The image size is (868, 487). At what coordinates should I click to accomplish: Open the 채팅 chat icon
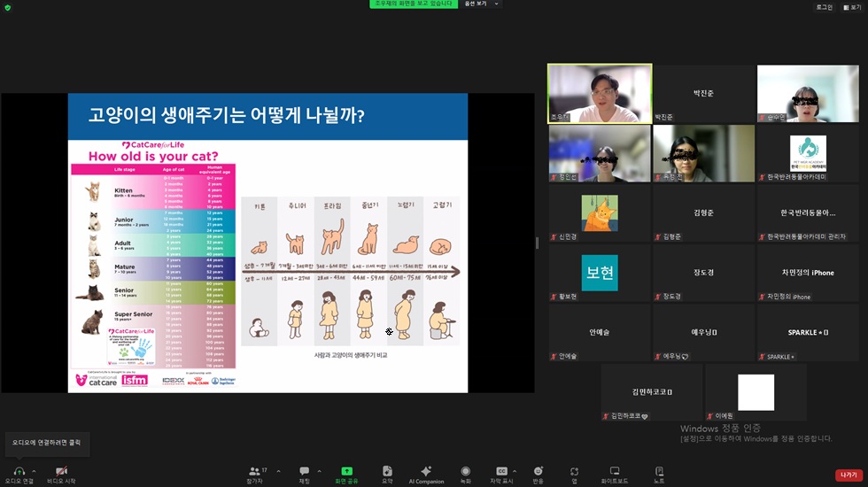304,471
